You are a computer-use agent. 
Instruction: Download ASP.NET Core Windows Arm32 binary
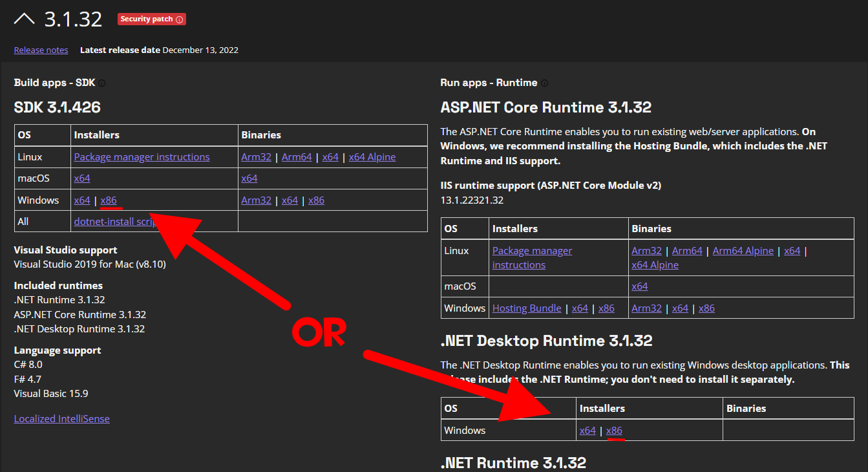pos(646,308)
